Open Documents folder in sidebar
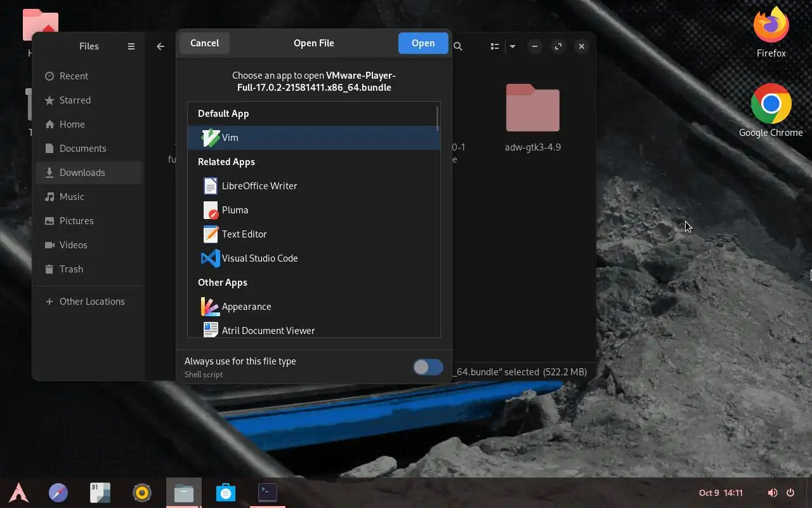Image resolution: width=812 pixels, height=508 pixels. click(89, 149)
